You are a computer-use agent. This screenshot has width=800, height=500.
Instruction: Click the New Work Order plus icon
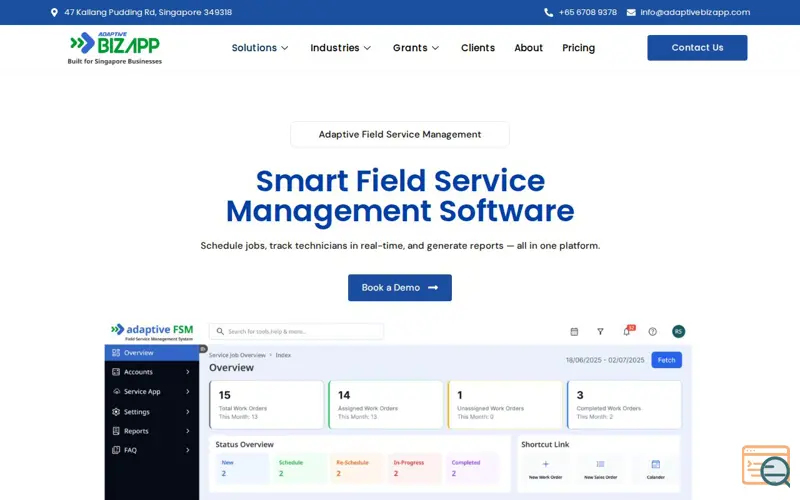(x=545, y=464)
